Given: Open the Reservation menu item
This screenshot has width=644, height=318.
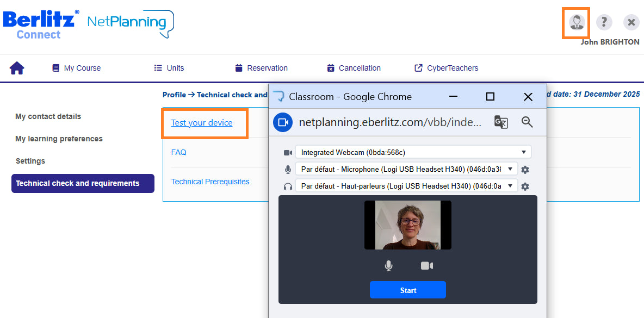Looking at the screenshot, I should pos(261,68).
